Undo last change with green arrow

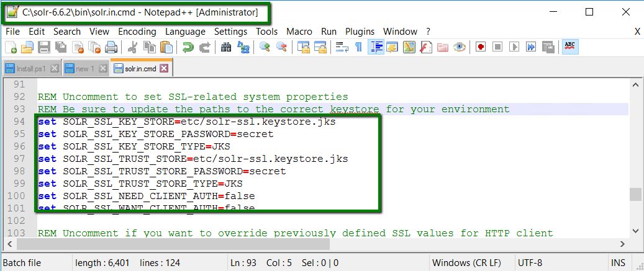click(x=188, y=47)
